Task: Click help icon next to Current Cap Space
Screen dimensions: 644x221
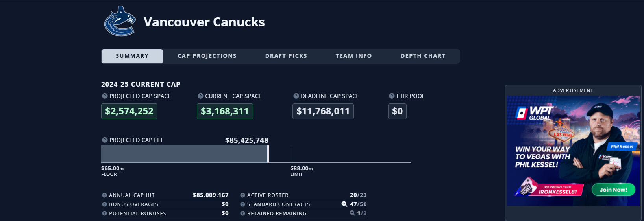Action: tap(200, 96)
